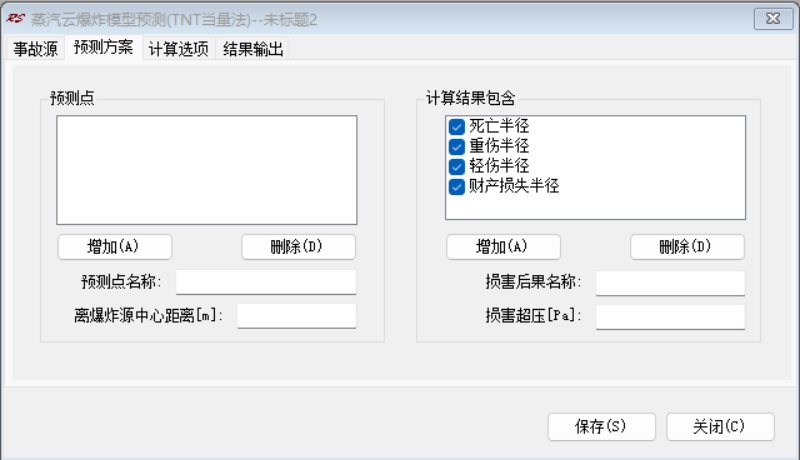The height and width of the screenshot is (460, 800).
Task: Click the 预测点名称 input field
Action: [265, 282]
